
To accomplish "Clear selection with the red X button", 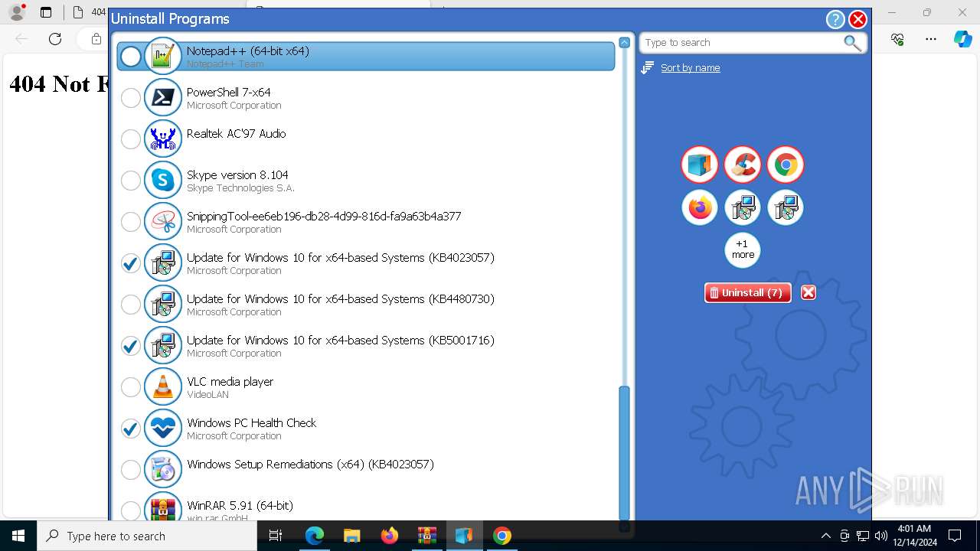I will coord(808,292).
